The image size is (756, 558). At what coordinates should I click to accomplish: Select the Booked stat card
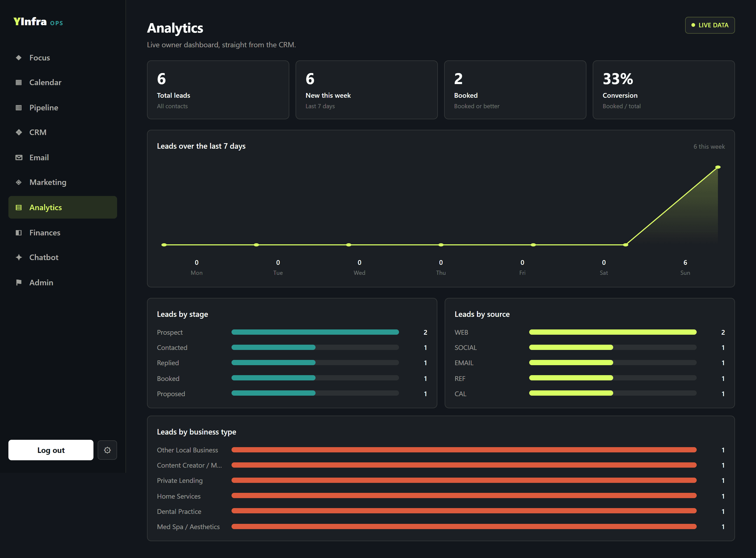coord(515,90)
